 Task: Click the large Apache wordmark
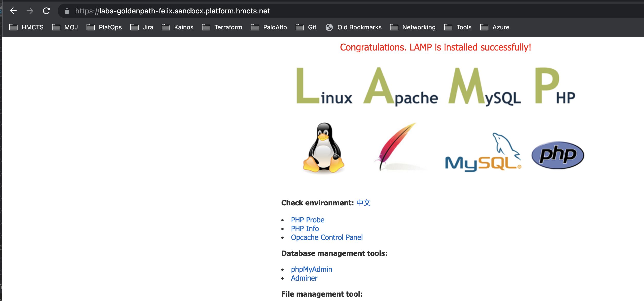(x=401, y=87)
